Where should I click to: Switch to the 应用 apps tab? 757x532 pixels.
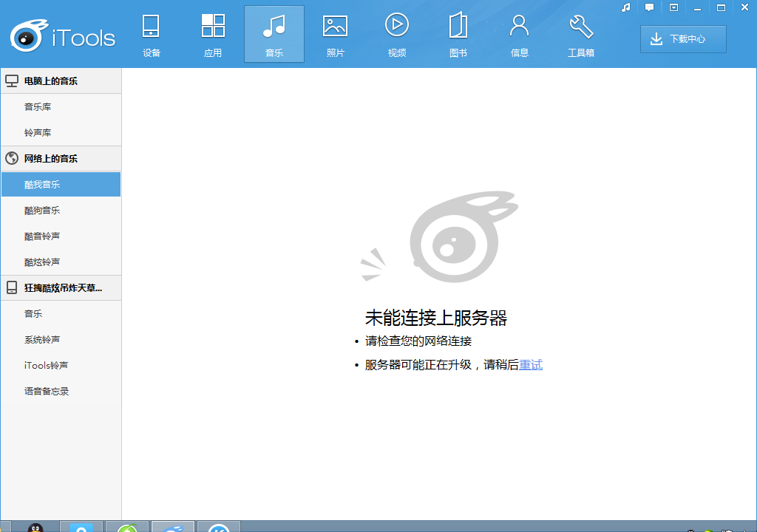[x=213, y=34]
